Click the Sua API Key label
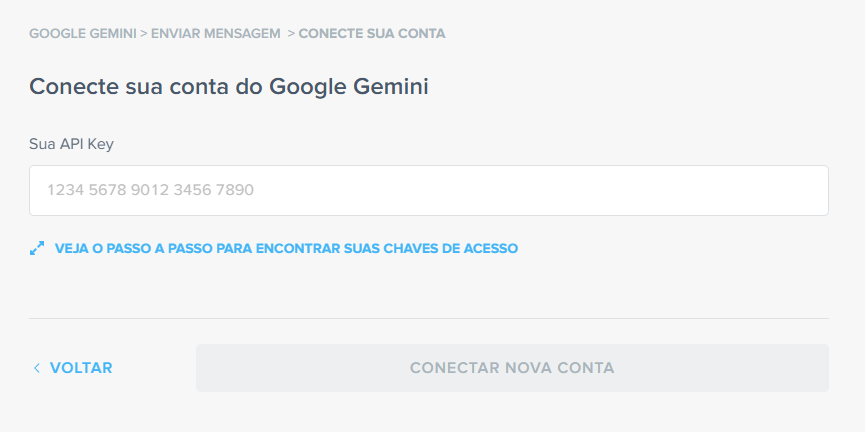 (71, 144)
